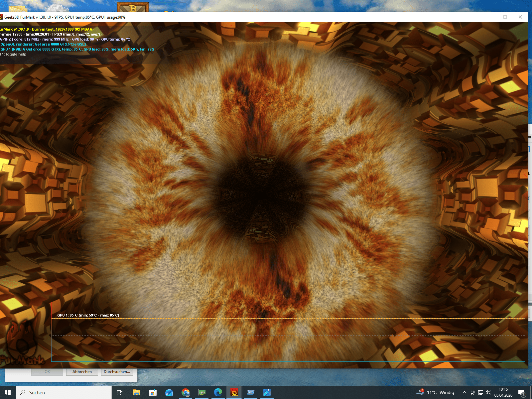The width and height of the screenshot is (532, 399).
Task: Show hidden system tray icons
Action: [465, 392]
